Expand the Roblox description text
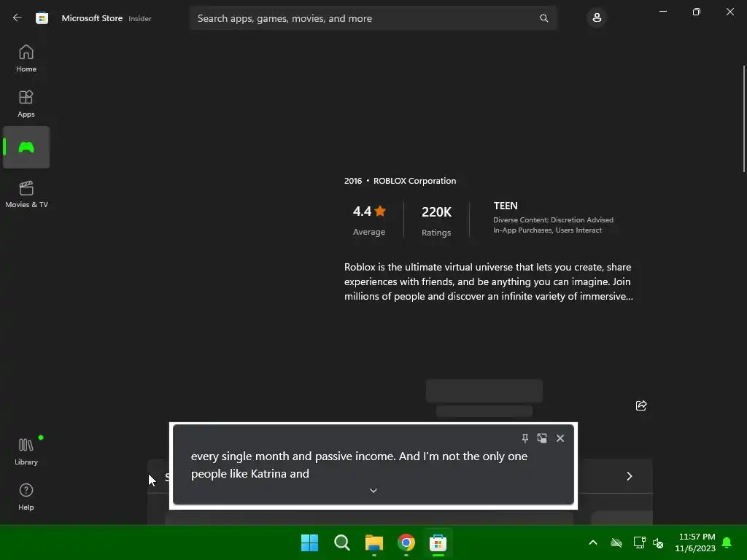747x560 pixels. pos(488,281)
